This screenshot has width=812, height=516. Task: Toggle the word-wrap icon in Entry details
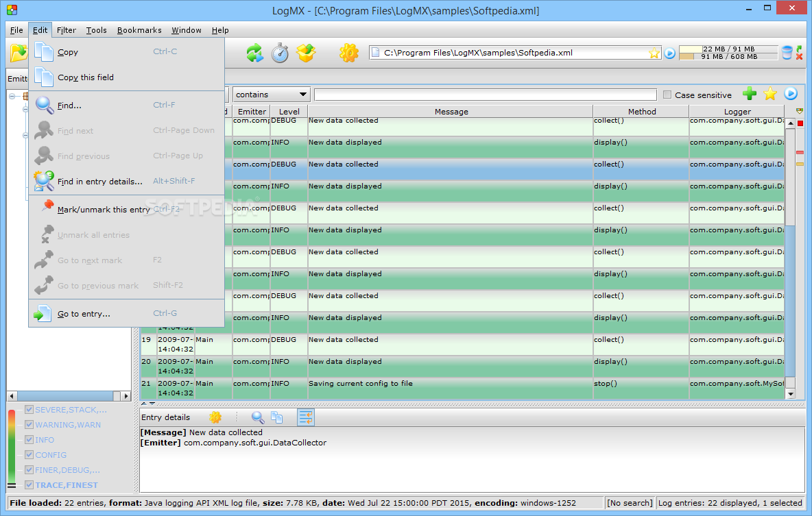306,417
